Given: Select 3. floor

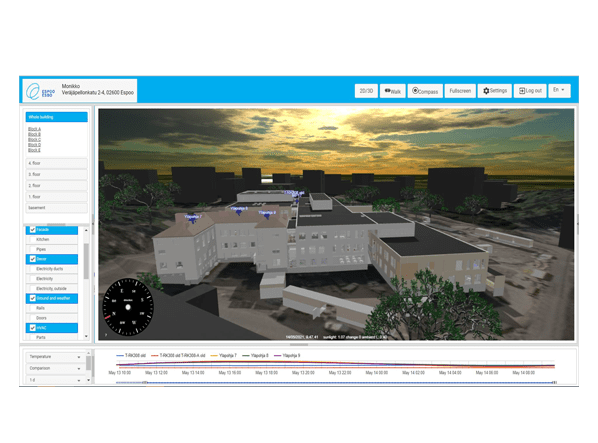Looking at the screenshot, I should coord(56,174).
